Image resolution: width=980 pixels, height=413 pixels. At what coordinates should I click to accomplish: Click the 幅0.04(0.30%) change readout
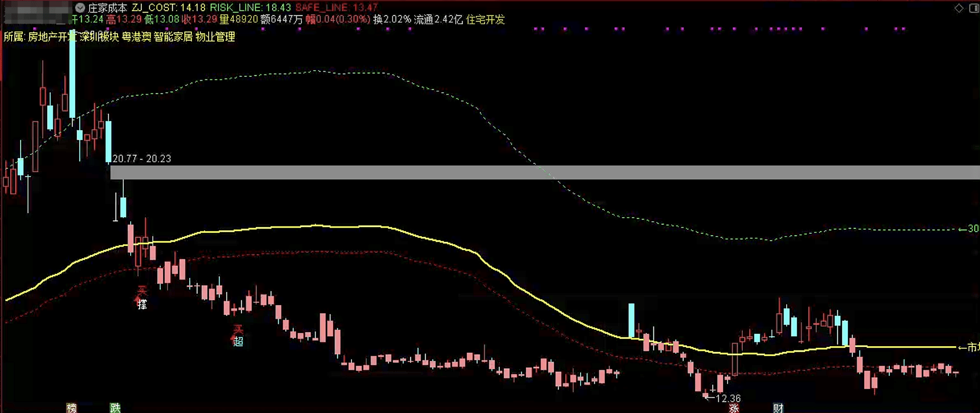point(338,19)
